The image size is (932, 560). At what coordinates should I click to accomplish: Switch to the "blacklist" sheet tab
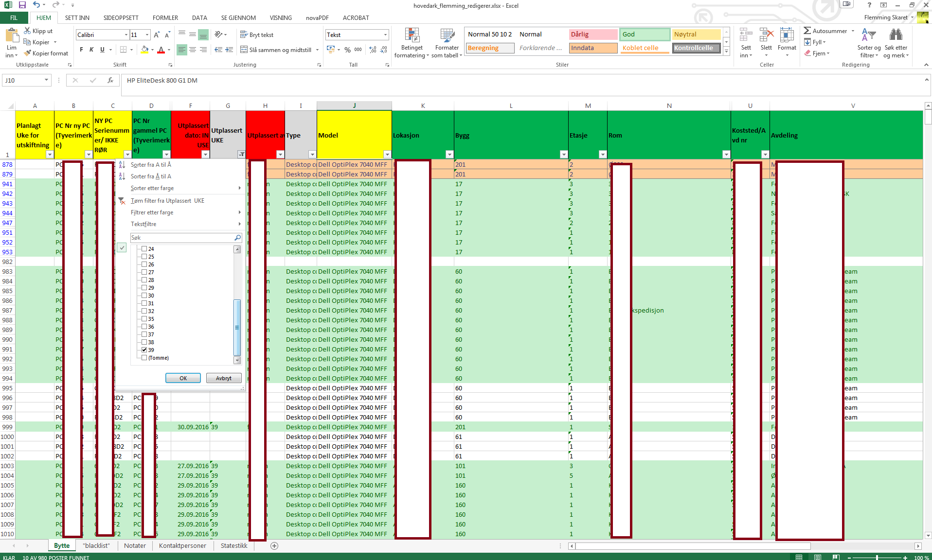pyautogui.click(x=96, y=545)
